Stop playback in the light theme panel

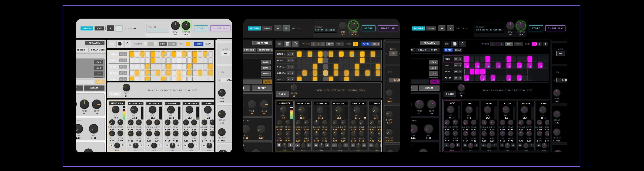pyautogui.click(x=110, y=28)
